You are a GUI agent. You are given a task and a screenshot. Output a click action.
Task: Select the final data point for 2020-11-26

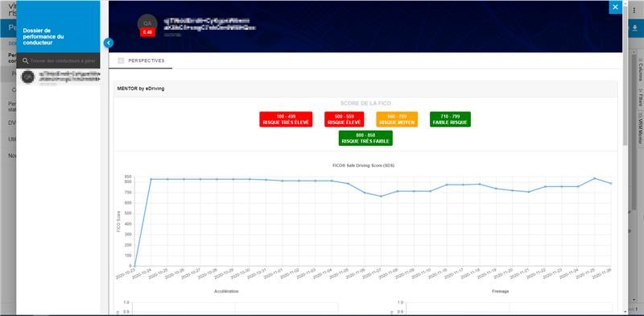(x=611, y=184)
